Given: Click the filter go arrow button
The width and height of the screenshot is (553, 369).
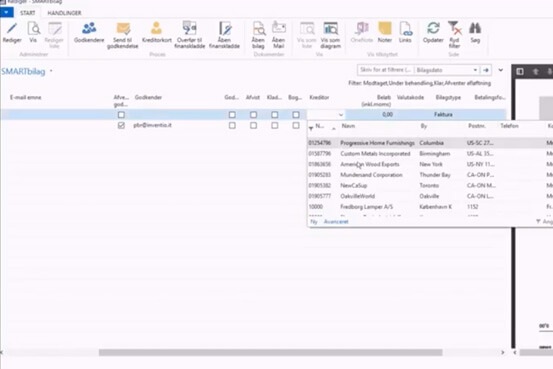Looking at the screenshot, I should [x=486, y=70].
